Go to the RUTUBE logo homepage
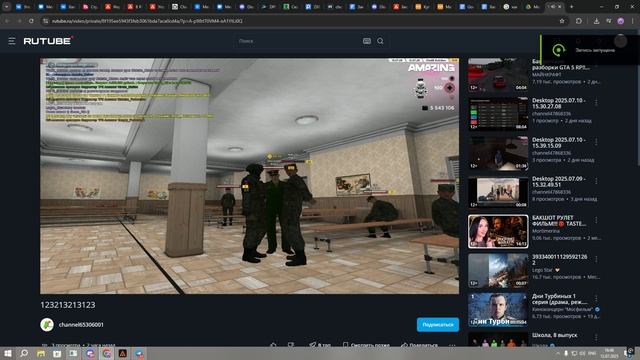Image resolution: width=640 pixels, height=360 pixels. pos(48,41)
